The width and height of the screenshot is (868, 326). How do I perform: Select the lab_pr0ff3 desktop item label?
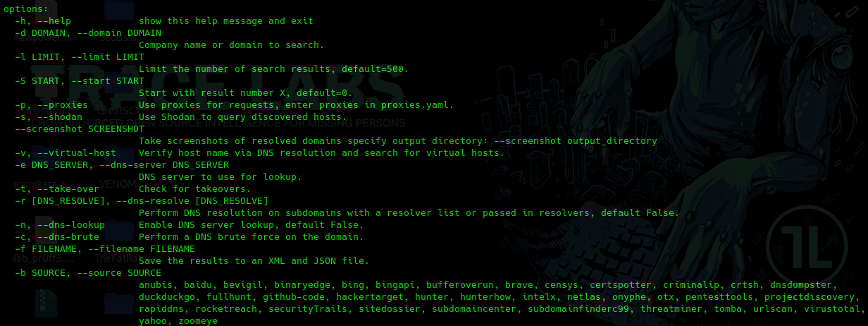click(x=44, y=258)
